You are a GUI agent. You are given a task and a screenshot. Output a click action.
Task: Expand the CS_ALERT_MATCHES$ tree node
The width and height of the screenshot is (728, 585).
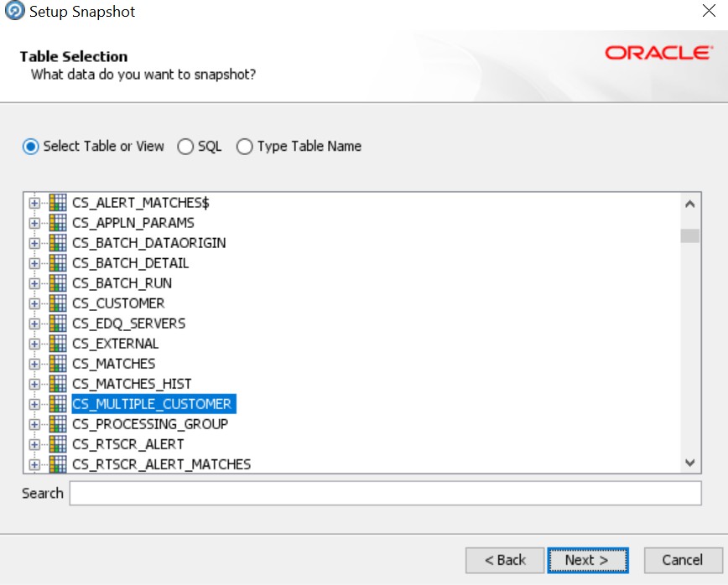[x=34, y=203]
